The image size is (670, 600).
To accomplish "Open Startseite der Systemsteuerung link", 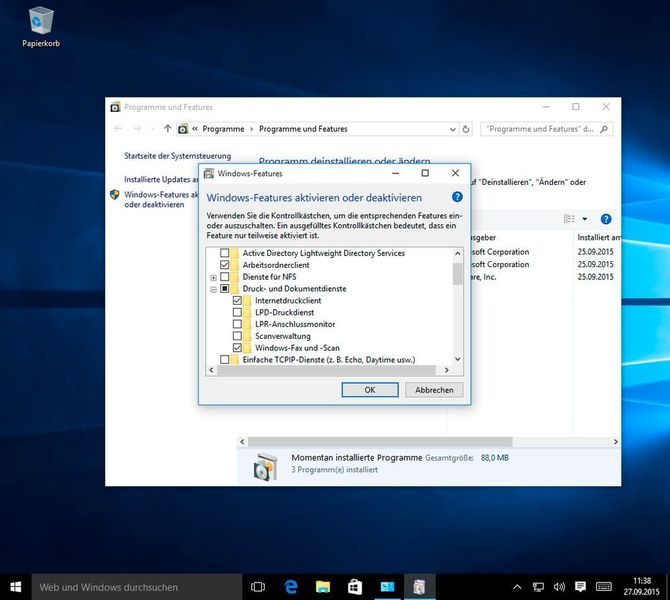I will (x=177, y=156).
